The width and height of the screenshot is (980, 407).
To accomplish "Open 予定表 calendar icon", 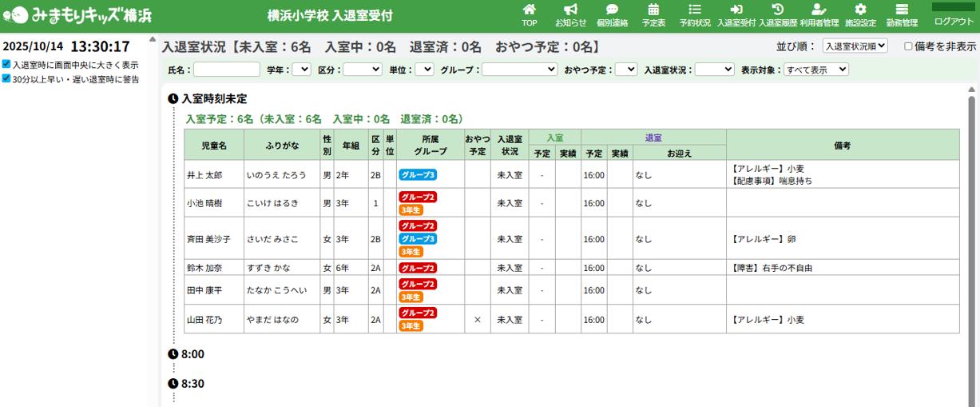I will point(653,14).
